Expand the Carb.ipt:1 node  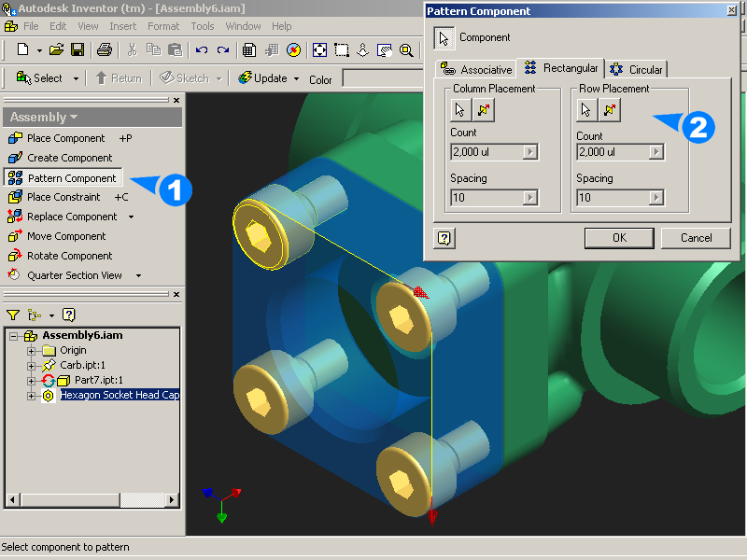point(31,366)
